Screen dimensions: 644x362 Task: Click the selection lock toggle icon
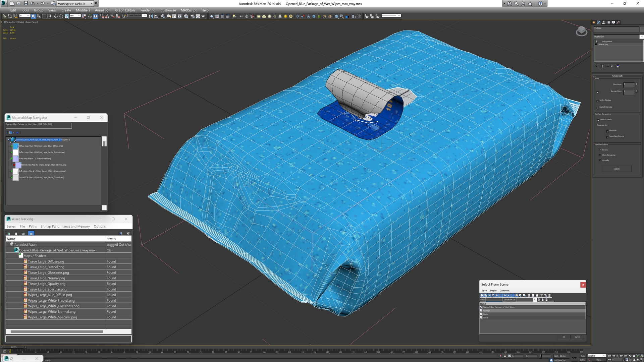505,356
